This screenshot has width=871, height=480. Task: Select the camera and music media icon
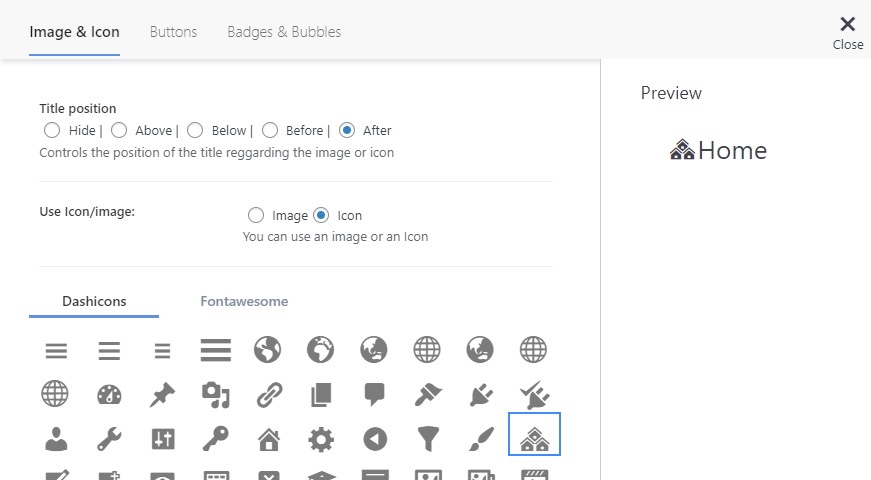click(x=216, y=395)
